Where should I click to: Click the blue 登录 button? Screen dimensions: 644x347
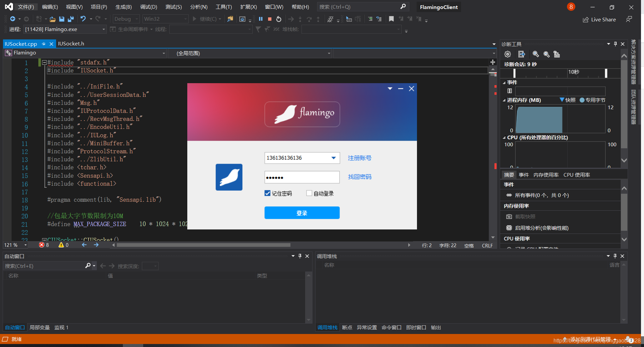(302, 213)
